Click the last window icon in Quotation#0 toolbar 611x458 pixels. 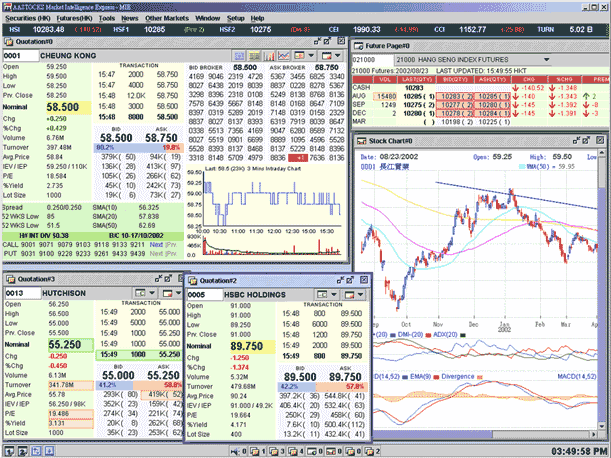(x=327, y=56)
